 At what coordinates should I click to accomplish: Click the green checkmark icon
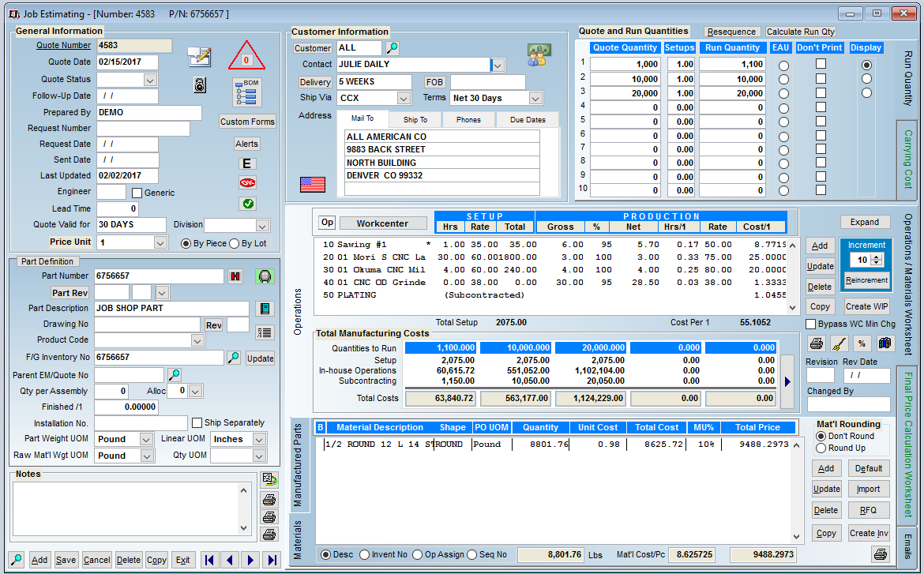tap(247, 204)
